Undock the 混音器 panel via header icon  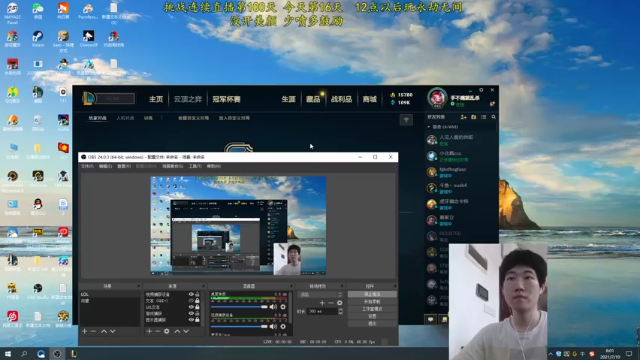(291, 286)
